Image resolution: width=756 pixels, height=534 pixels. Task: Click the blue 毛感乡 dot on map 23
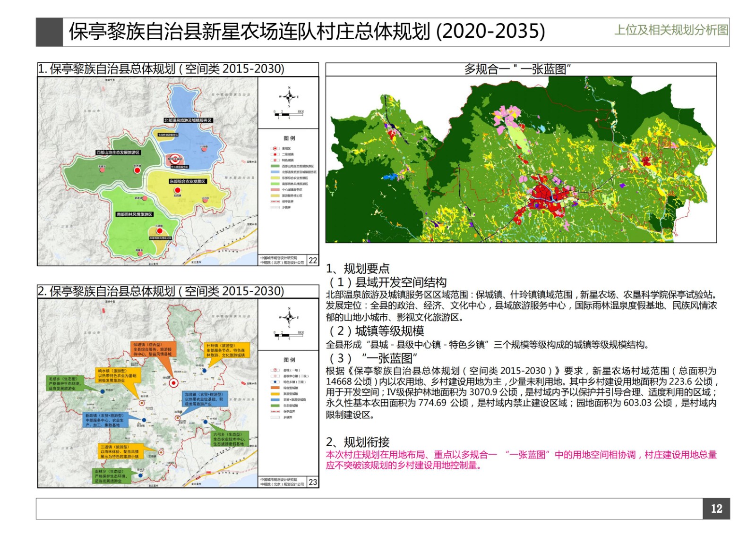[103, 391]
